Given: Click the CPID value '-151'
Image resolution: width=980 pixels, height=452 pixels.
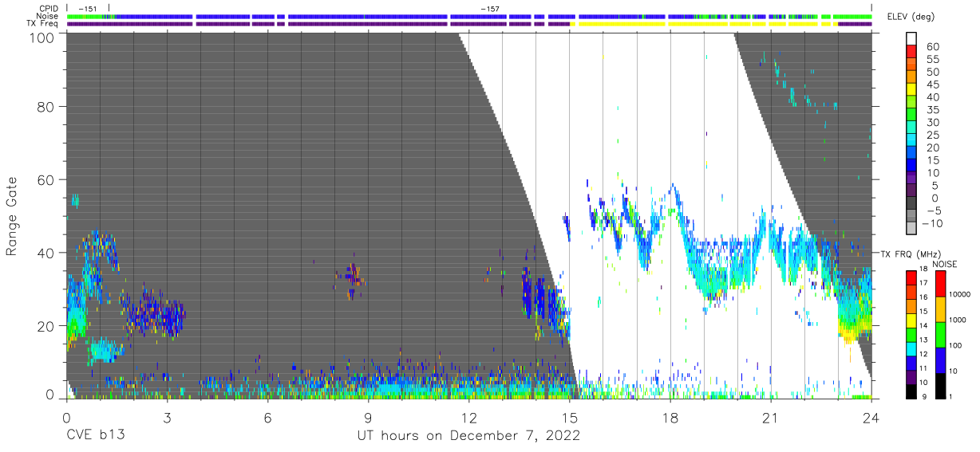Looking at the screenshot, I should [88, 9].
